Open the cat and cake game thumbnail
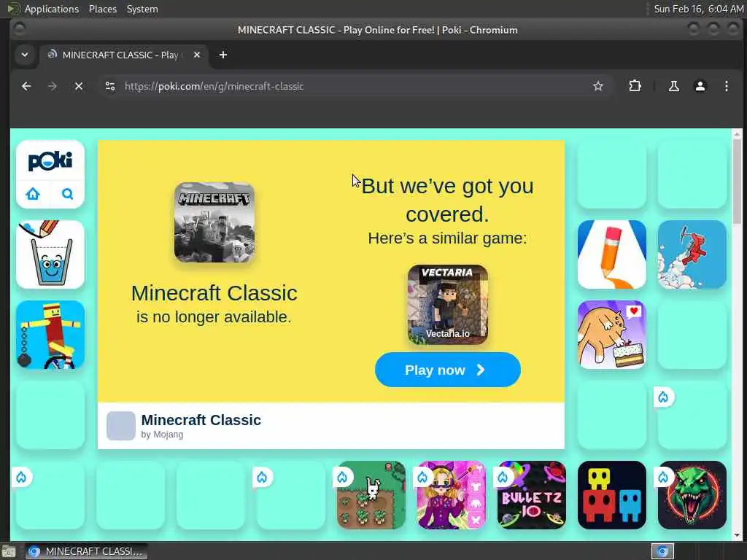This screenshot has width=747, height=560. tap(612, 335)
